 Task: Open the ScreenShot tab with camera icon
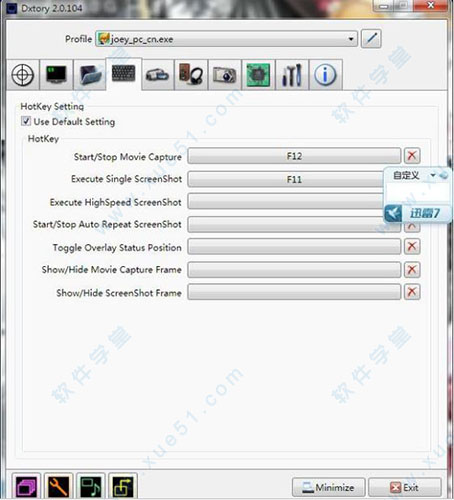[x=225, y=75]
